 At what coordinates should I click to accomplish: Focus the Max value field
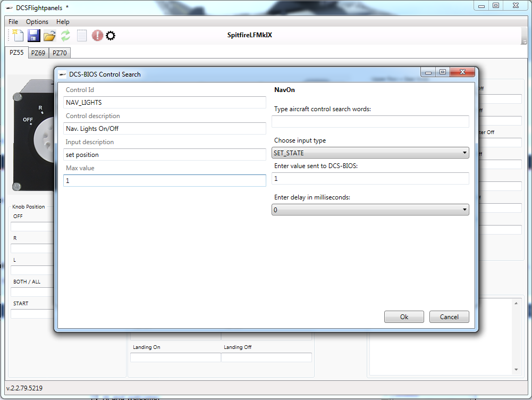165,181
